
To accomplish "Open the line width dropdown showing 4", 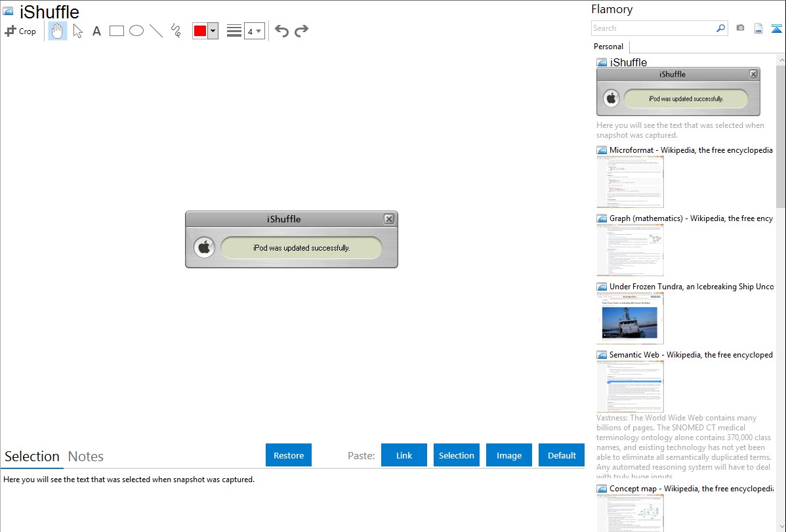I will point(255,31).
